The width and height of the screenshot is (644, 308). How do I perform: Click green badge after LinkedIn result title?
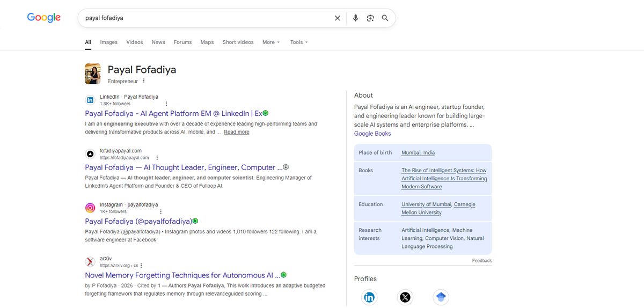(x=265, y=113)
